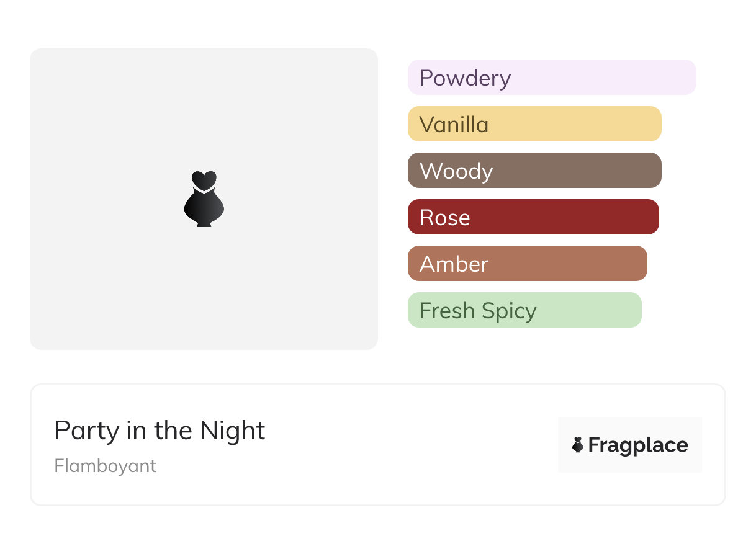The image size is (756, 536).
Task: Pick the dark red Rose accord bar
Action: 533,217
